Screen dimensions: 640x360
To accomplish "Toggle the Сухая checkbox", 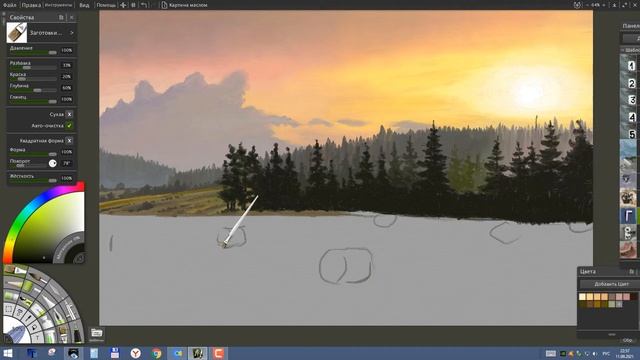I will click(69, 114).
